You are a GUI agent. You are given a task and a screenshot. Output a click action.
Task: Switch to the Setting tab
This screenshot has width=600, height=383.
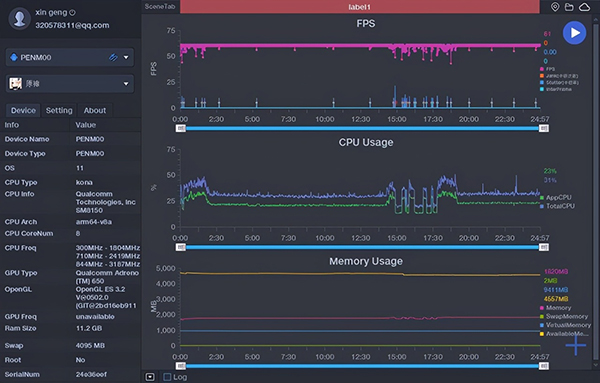(59, 111)
